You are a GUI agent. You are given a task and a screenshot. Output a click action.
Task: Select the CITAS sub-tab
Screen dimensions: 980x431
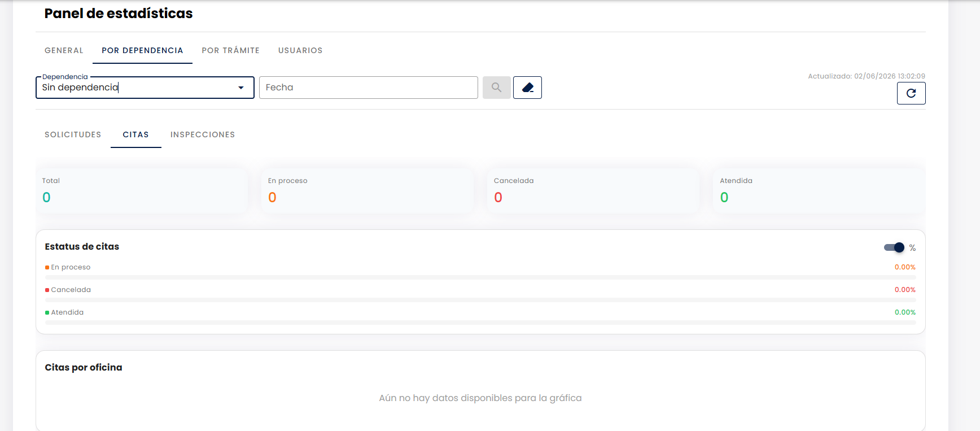[x=136, y=134]
